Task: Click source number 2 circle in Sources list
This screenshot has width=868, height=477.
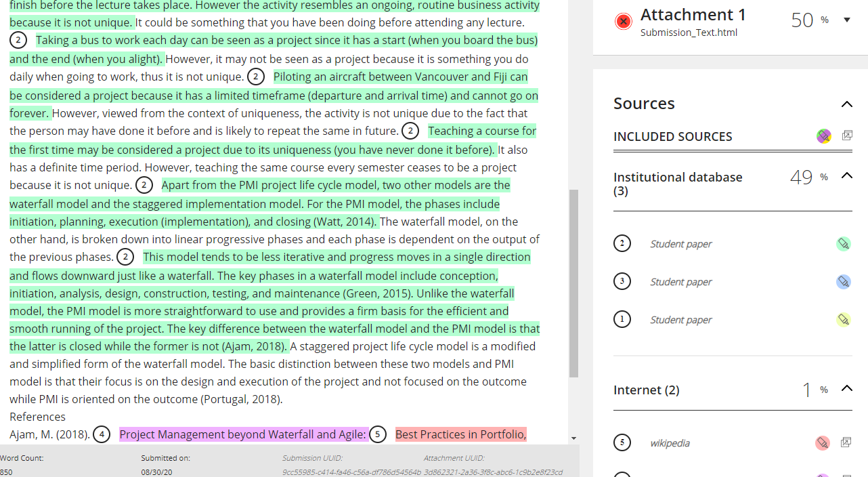Action: [x=622, y=243]
